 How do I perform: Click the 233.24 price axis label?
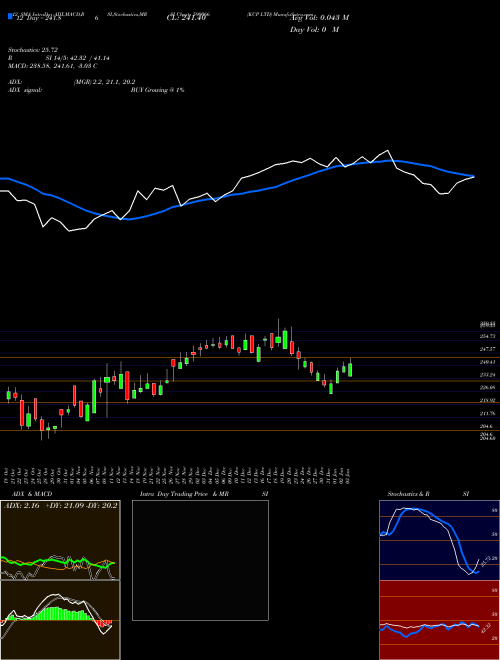pyautogui.click(x=487, y=375)
